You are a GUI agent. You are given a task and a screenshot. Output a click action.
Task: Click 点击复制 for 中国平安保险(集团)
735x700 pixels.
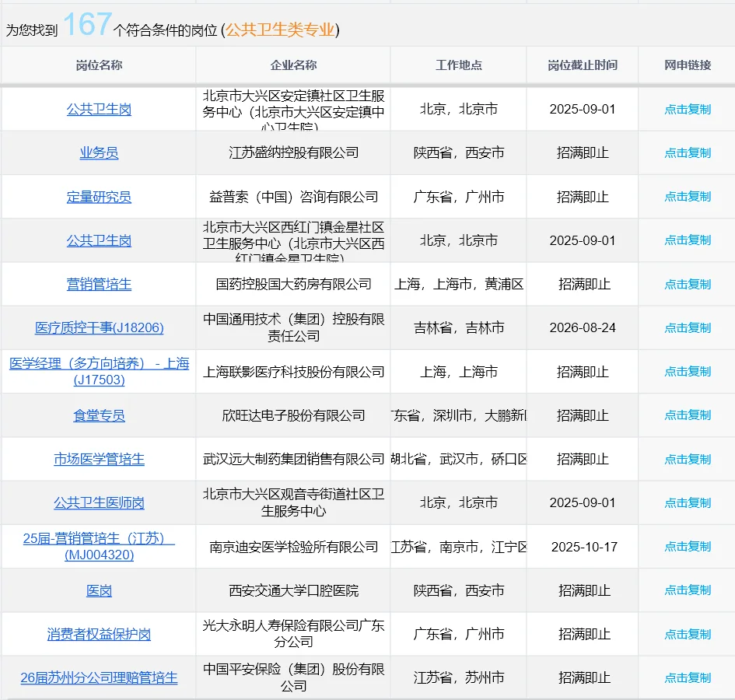click(x=688, y=677)
